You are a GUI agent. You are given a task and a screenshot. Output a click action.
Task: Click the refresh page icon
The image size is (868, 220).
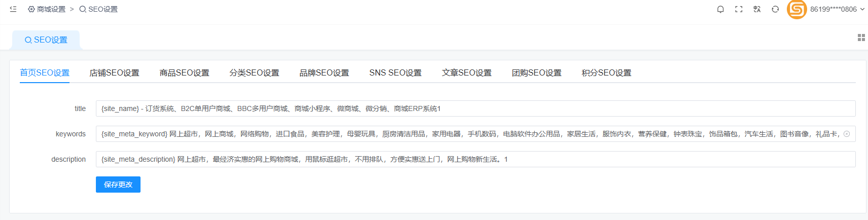click(775, 9)
